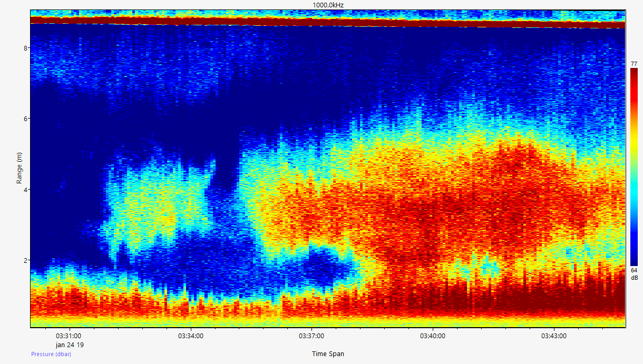Click the 6 tick on Range axis
The width and height of the screenshot is (643, 364).
click(25, 119)
